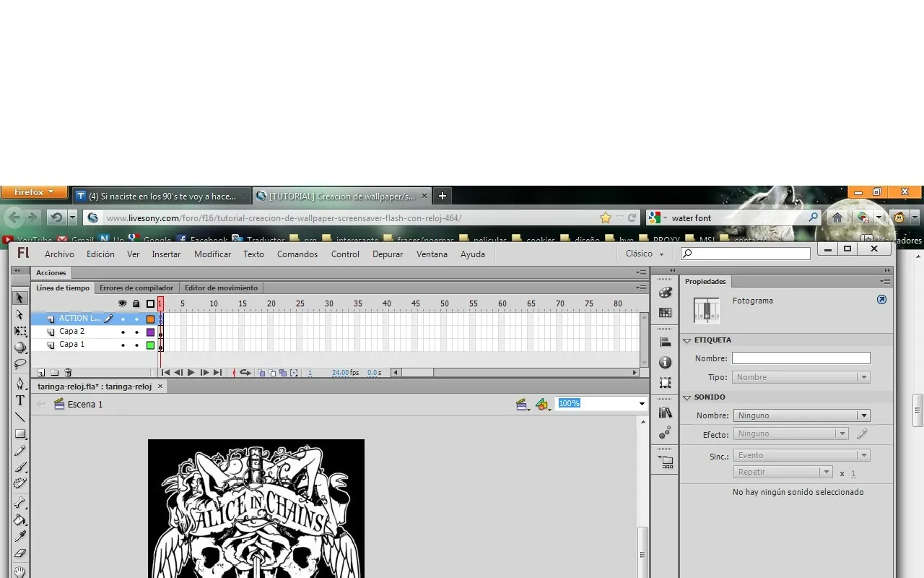924x578 pixels.
Task: Click the timeline Play button
Action: (191, 373)
